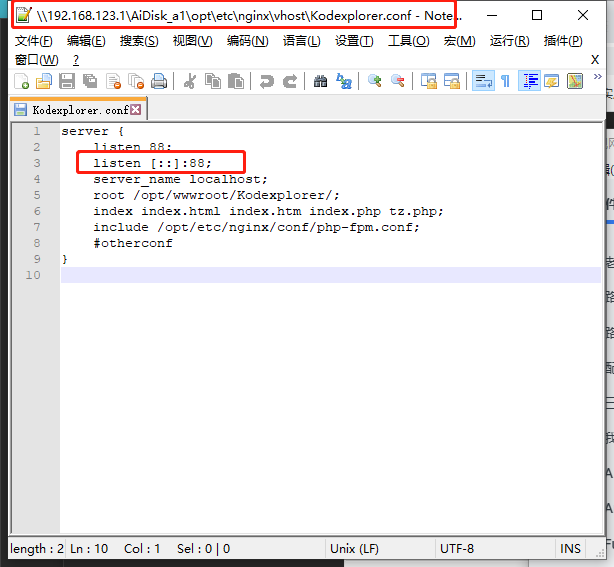The image size is (614, 567).
Task: Open Find with the binoculars icon
Action: (321, 82)
